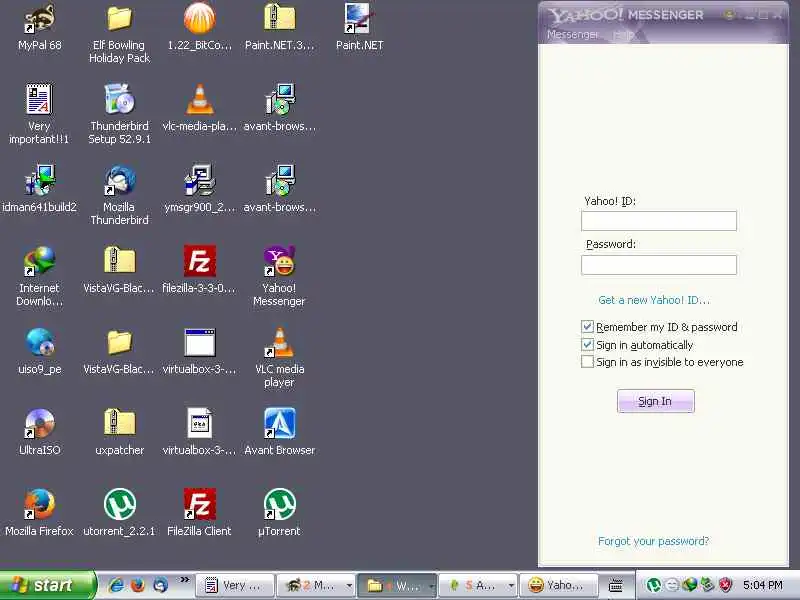This screenshot has width=800, height=600.
Task: Click the µTorrent system tray icon
Action: click(653, 585)
